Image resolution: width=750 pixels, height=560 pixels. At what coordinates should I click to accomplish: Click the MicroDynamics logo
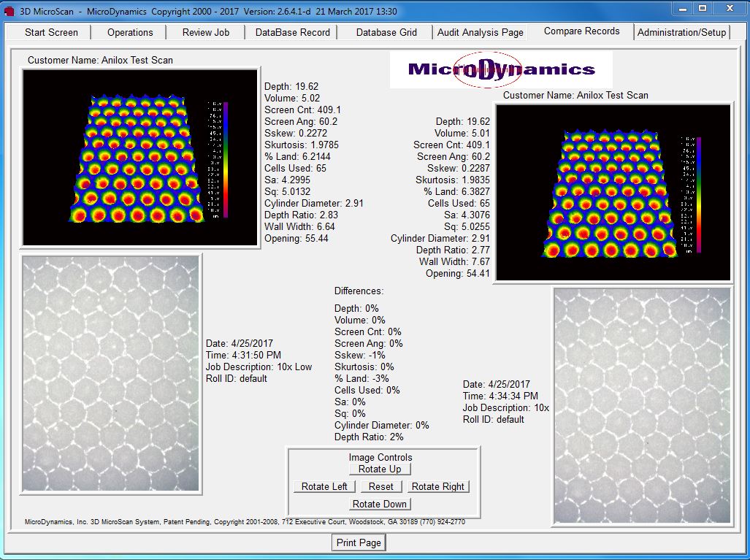coord(501,70)
